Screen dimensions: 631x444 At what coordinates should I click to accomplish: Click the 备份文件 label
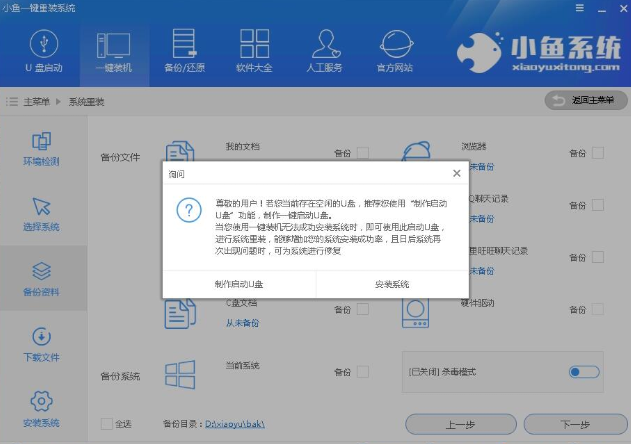(120, 157)
